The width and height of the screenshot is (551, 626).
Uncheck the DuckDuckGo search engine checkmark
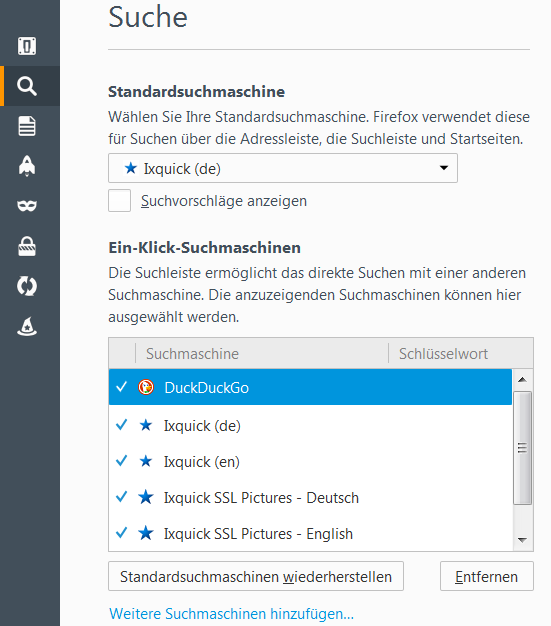(121, 386)
